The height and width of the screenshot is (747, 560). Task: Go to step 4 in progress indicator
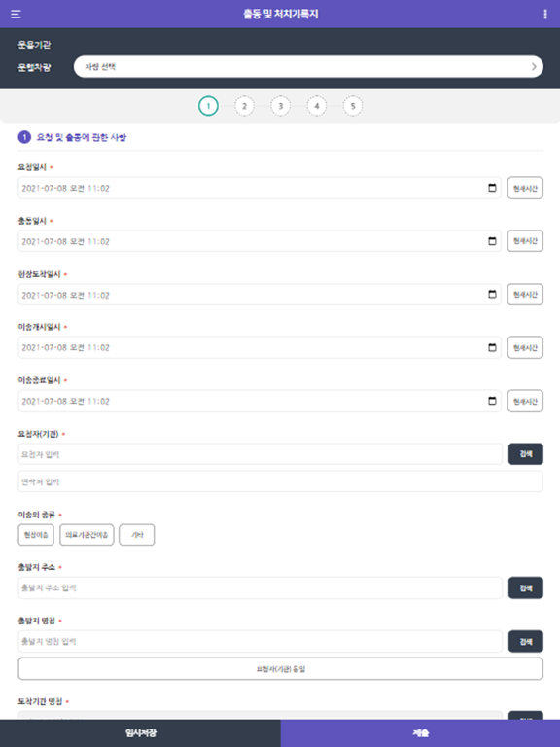tap(317, 106)
